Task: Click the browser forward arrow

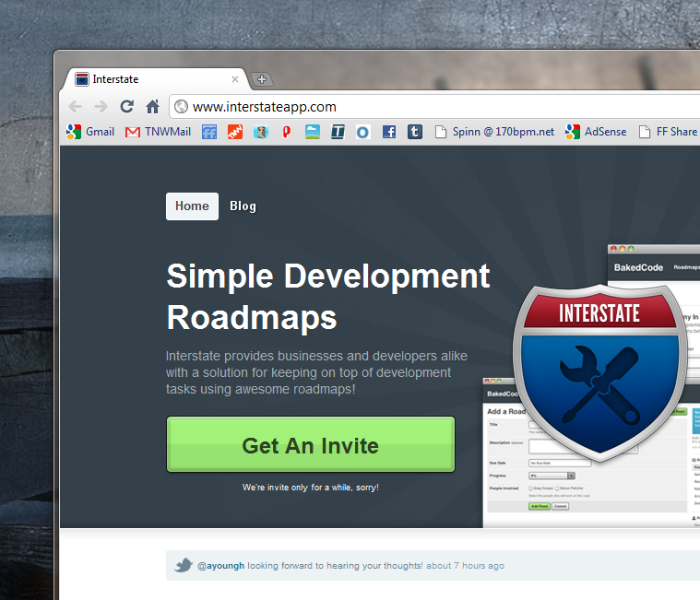Action: 101,107
